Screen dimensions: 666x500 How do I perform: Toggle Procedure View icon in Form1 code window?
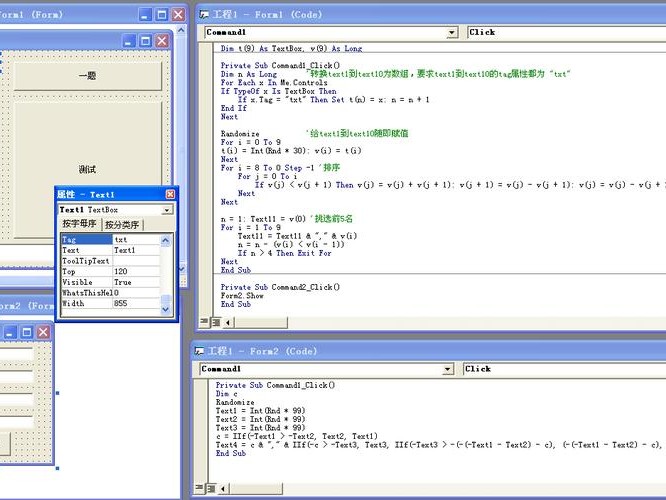coord(204,322)
